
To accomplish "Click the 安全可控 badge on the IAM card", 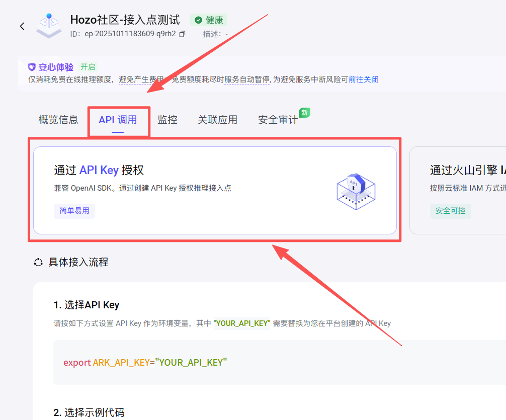I will point(450,211).
